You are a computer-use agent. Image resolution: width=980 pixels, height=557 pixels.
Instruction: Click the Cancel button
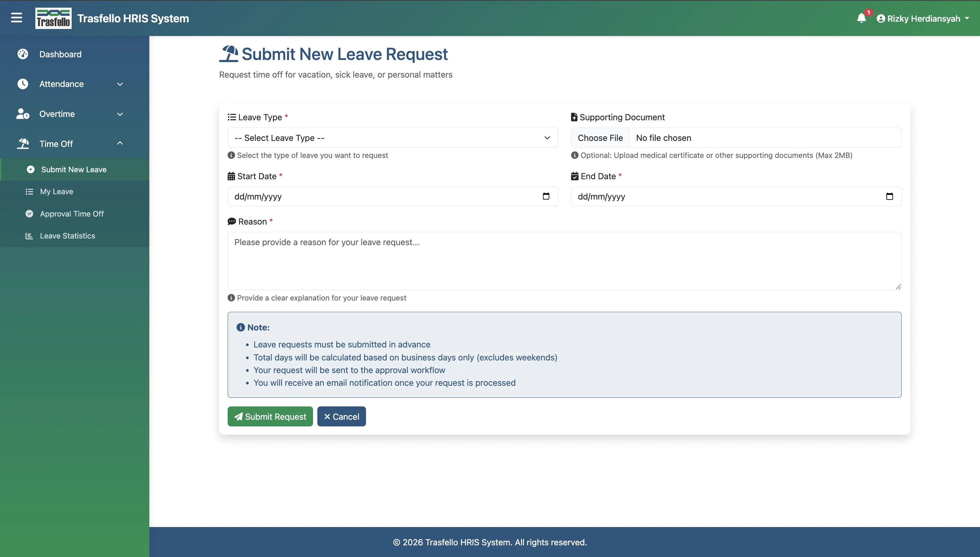coord(341,416)
